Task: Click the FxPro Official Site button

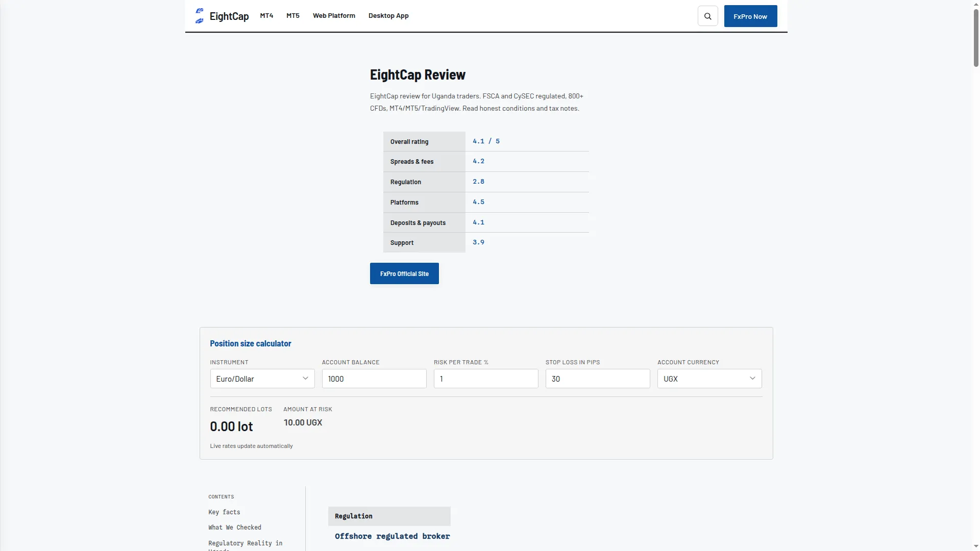Action: 404,274
